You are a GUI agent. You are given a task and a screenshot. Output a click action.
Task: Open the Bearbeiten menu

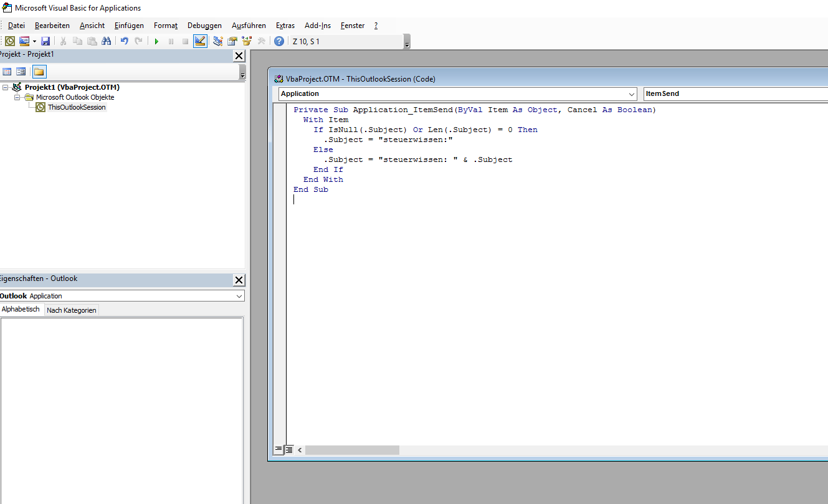click(x=52, y=26)
